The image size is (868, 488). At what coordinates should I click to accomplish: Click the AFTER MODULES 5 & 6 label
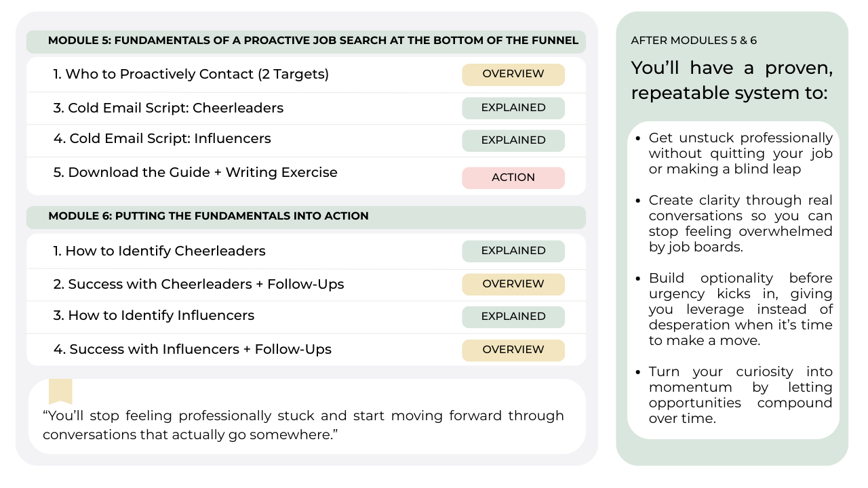(694, 41)
